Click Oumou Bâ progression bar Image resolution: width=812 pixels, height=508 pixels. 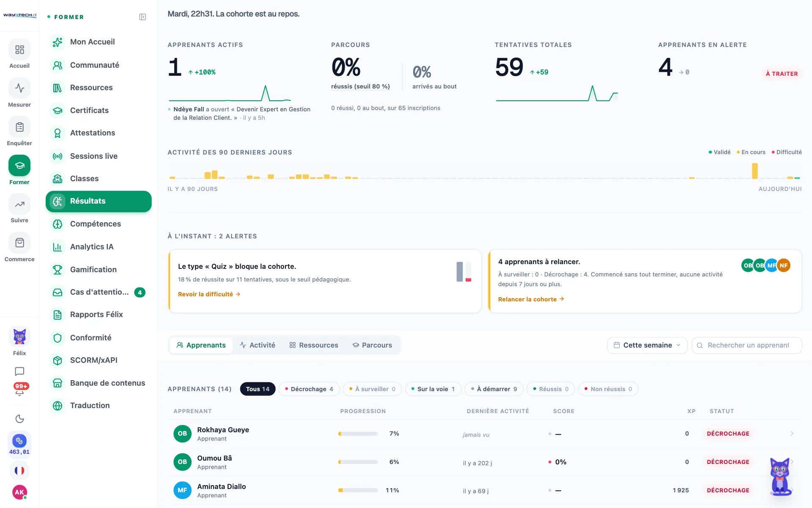358,462
